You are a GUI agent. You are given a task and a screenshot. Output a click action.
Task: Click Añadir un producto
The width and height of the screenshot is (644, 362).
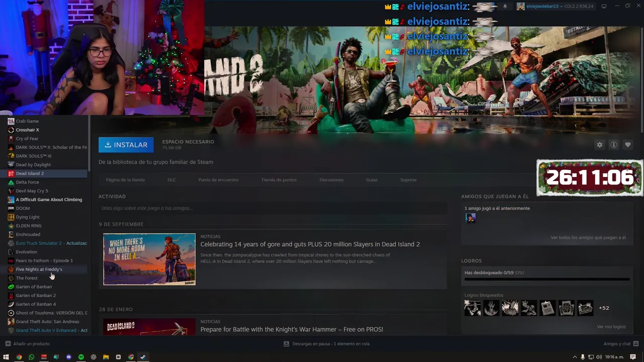pyautogui.click(x=31, y=344)
